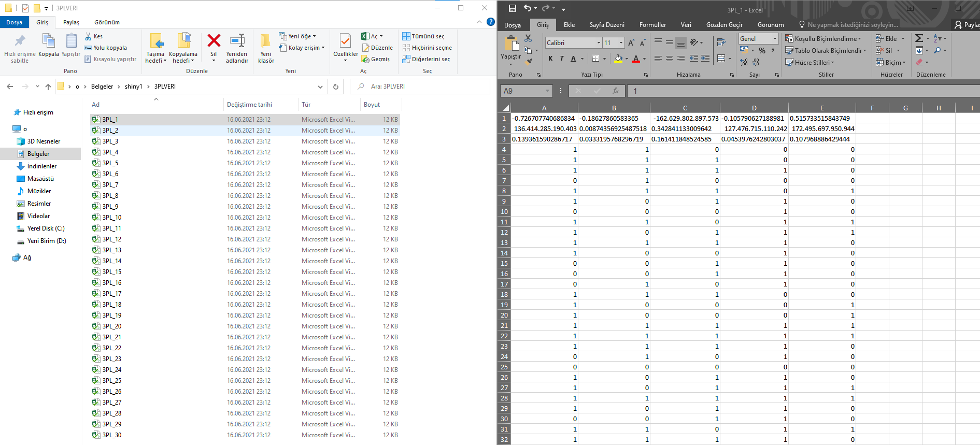Toggle bottom vertical alignment
This screenshot has width=980, height=445.
pyautogui.click(x=681, y=42)
